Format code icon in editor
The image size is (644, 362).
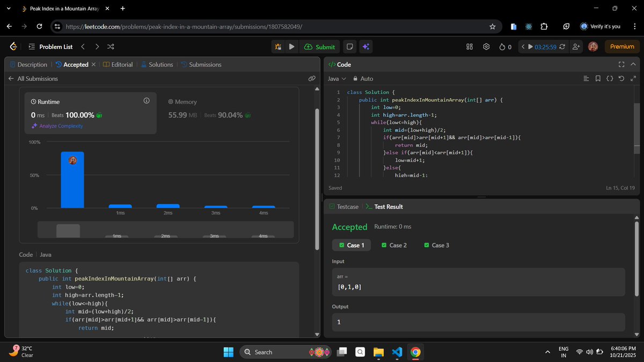pos(586,78)
